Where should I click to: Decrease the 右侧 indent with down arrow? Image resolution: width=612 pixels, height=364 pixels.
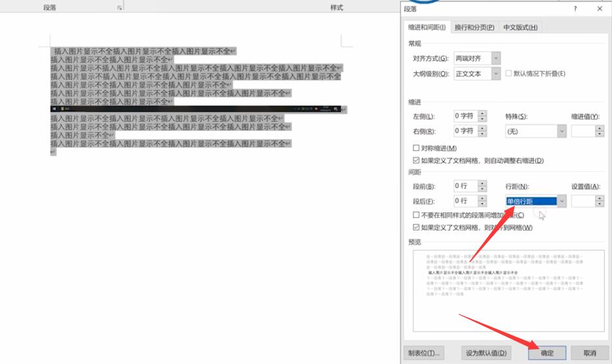(x=482, y=134)
